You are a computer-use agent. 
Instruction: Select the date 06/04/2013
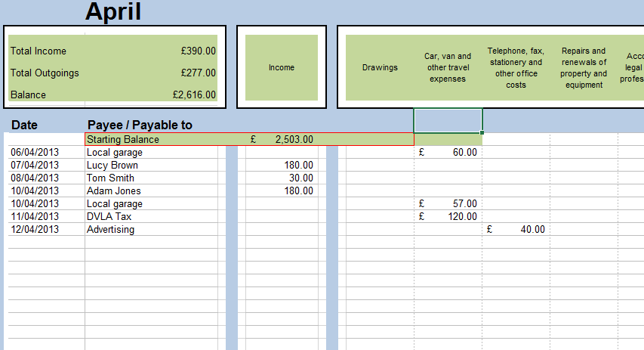click(x=35, y=152)
